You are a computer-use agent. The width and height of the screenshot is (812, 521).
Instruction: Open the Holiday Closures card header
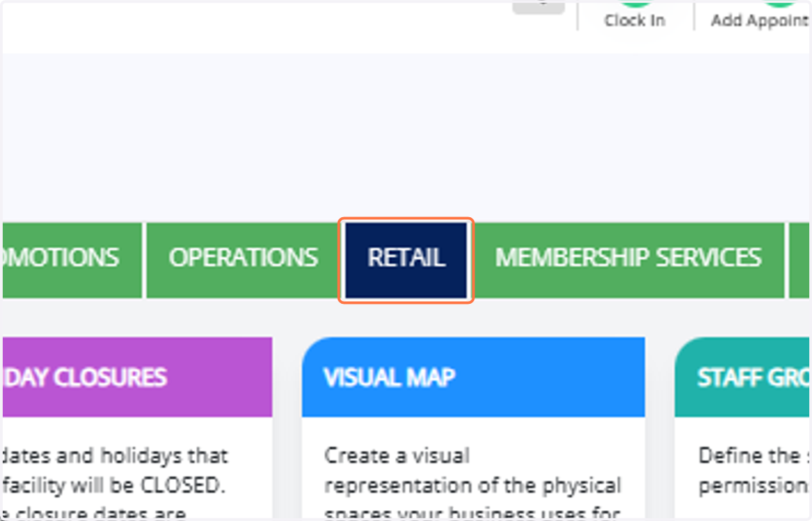[x=136, y=377]
